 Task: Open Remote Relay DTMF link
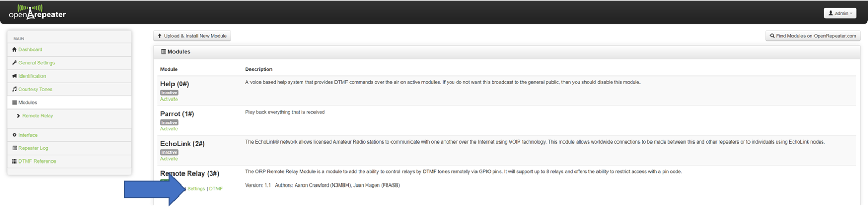[216, 189]
